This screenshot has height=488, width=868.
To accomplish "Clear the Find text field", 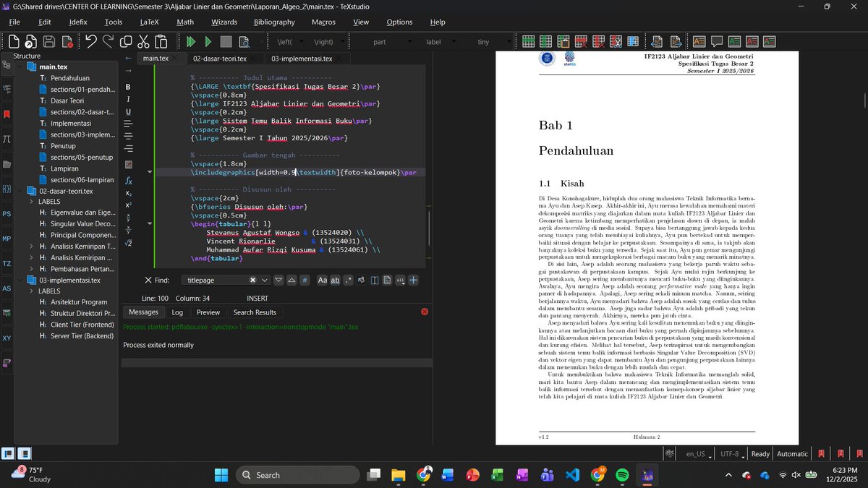I will [252, 280].
